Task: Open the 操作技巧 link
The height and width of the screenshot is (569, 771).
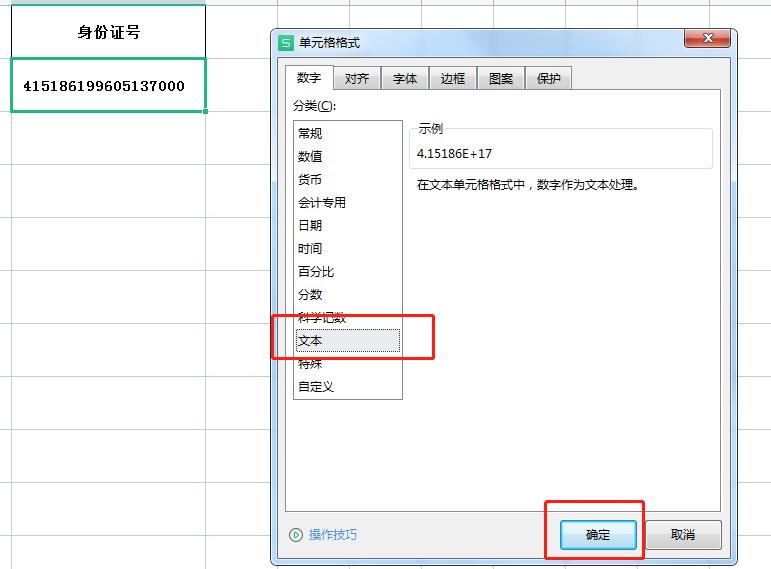Action: (x=333, y=535)
